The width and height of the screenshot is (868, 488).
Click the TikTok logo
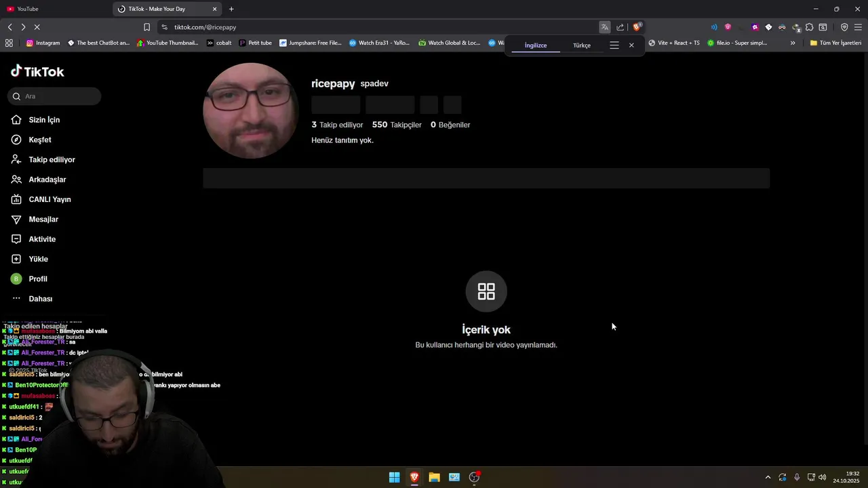pyautogui.click(x=37, y=71)
